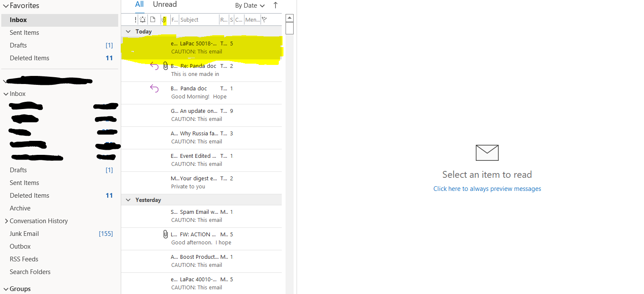Collapse the account Inbox subfolders
Image resolution: width=644 pixels, height=294 pixels.
(6, 94)
